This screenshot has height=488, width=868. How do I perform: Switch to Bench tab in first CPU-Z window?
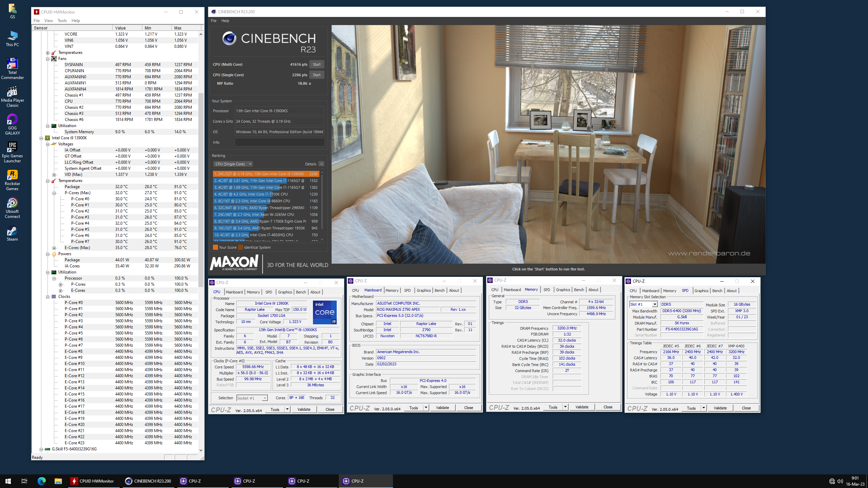[301, 292]
